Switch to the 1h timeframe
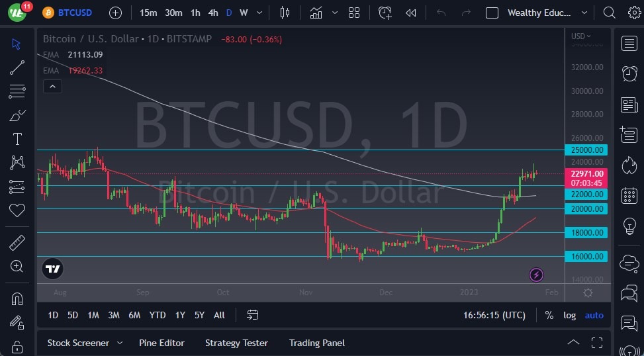Viewport: 644px width, 356px height. click(195, 13)
